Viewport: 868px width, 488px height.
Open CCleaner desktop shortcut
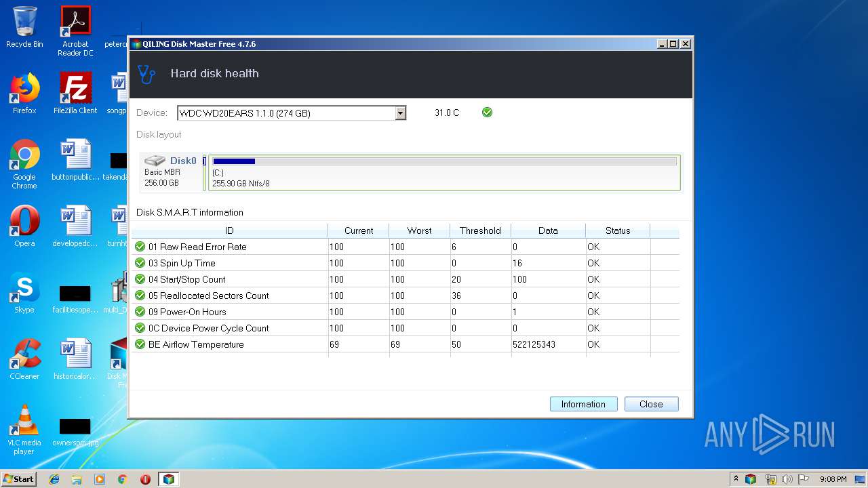pos(24,359)
